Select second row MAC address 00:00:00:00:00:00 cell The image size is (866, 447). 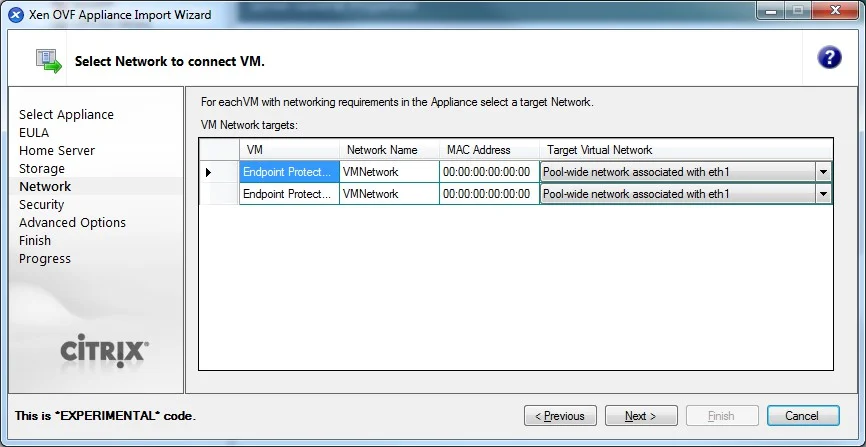(489, 194)
